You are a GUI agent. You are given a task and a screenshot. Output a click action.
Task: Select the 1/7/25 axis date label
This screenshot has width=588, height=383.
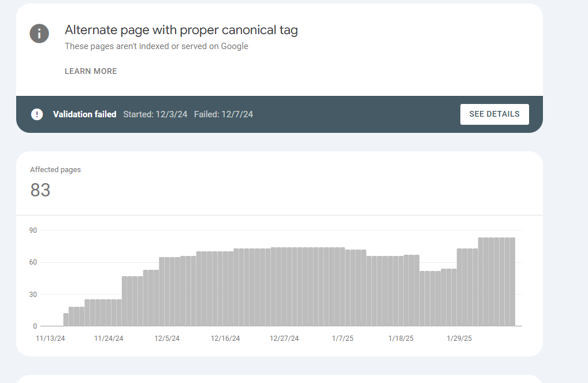point(343,339)
